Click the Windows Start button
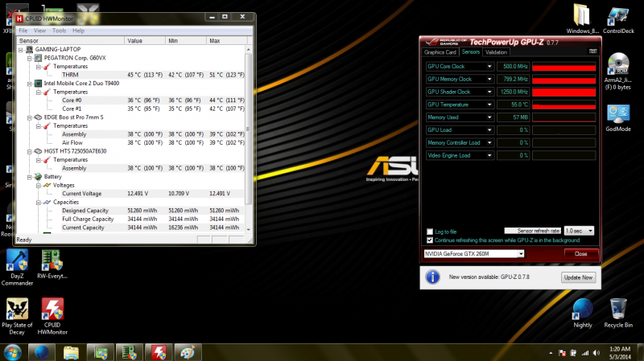 (x=13, y=353)
